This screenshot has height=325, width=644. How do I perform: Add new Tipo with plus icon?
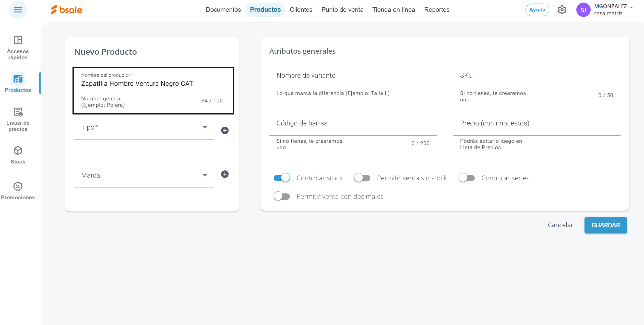click(x=225, y=131)
